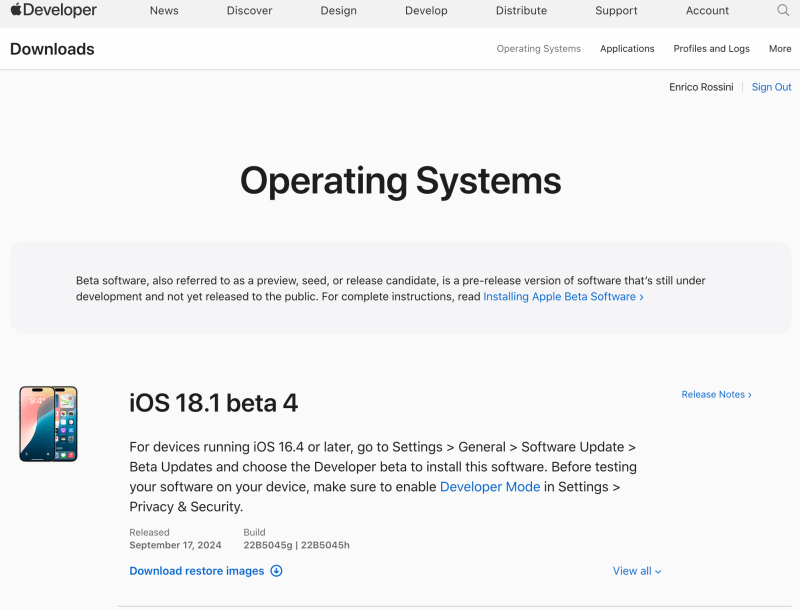Image resolution: width=800 pixels, height=609 pixels.
Task: Click the Enrico Rossini account name
Action: pyautogui.click(x=701, y=87)
